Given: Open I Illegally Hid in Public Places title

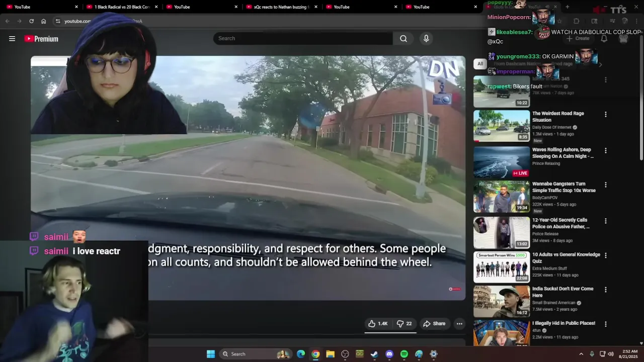Looking at the screenshot, I should pos(563,323).
